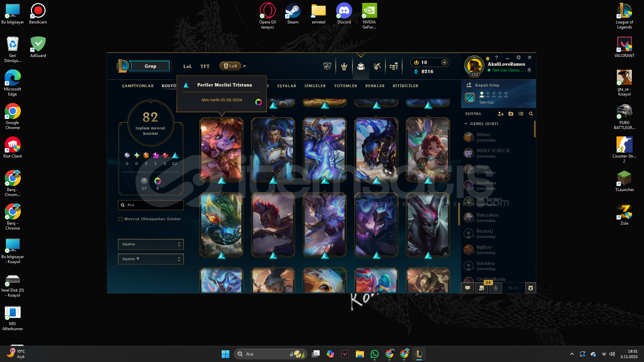Click the Grup button
The height and width of the screenshot is (362, 644).
(150, 66)
